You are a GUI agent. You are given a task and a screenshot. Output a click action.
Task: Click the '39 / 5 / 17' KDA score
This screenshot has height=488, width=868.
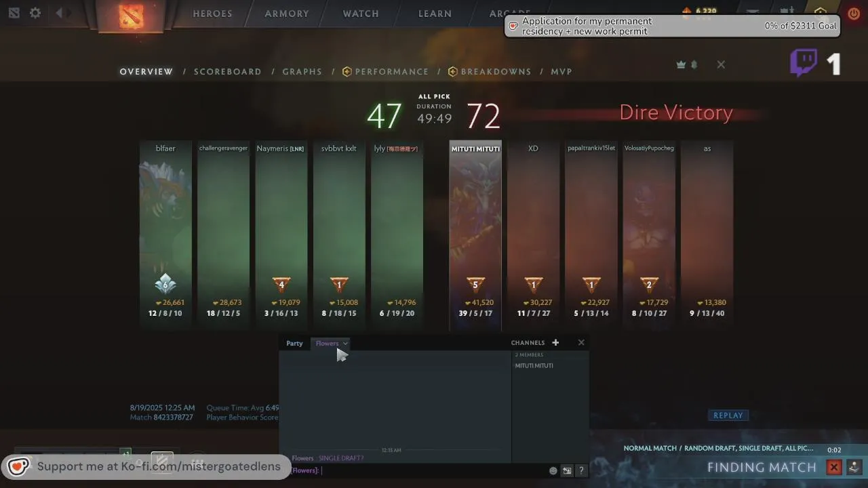(475, 313)
